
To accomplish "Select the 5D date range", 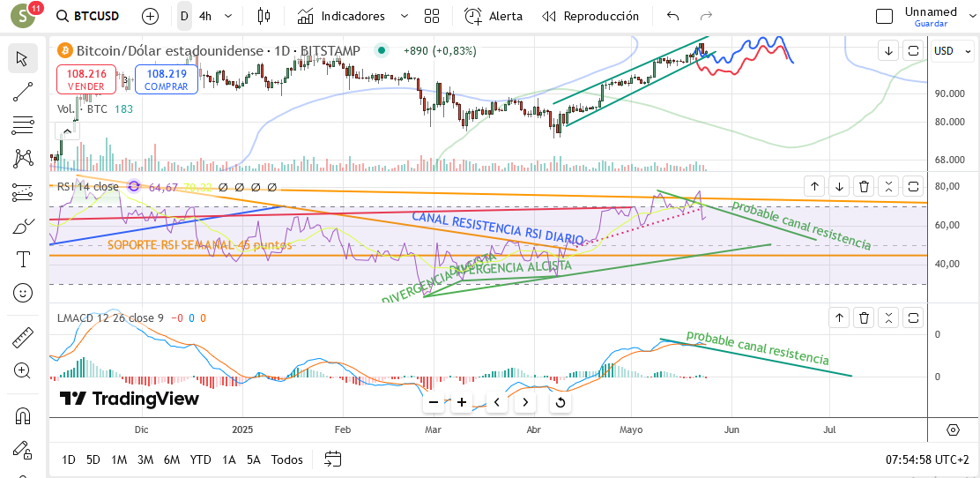I will tap(93, 459).
